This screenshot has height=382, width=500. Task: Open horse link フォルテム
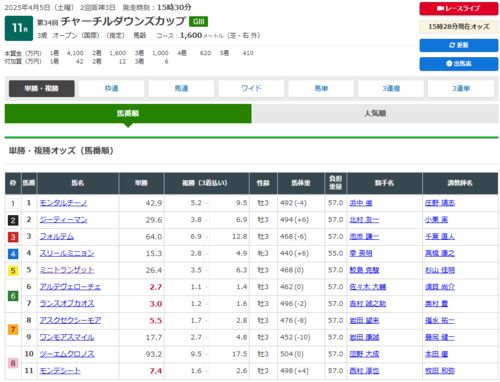[x=57, y=236]
